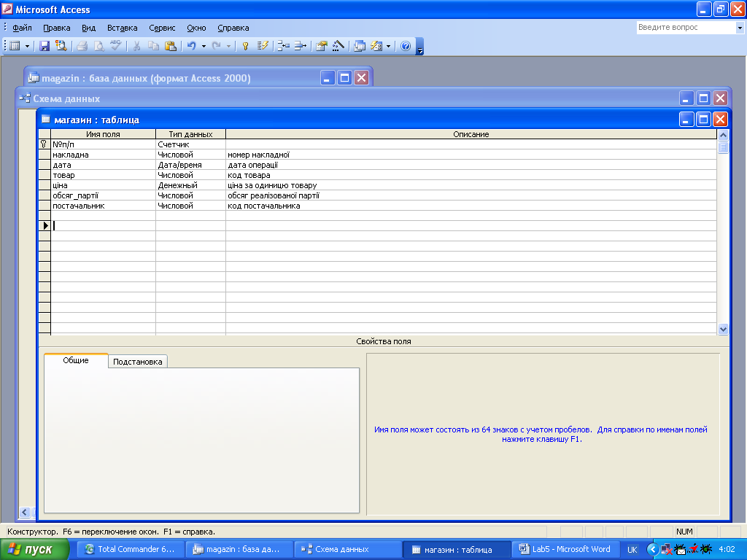Open the Redo history dropdown arrow

coord(228,46)
